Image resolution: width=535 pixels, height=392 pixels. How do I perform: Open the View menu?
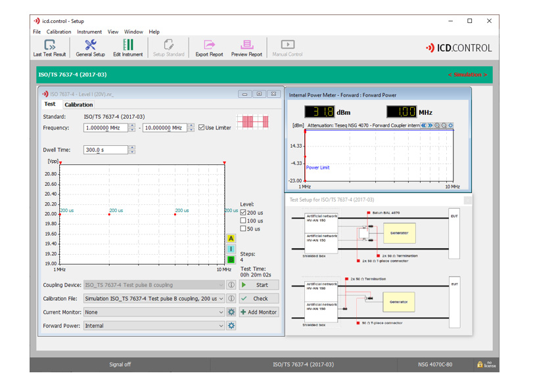tap(113, 32)
